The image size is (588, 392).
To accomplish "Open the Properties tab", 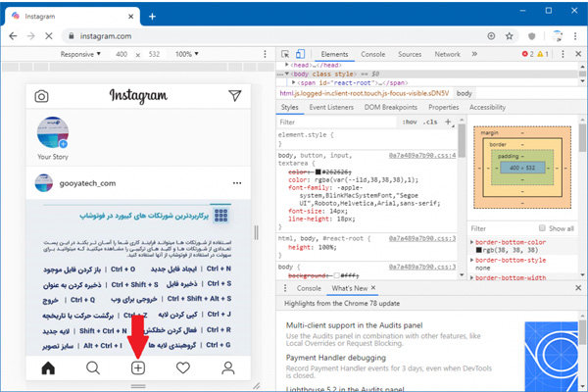I will click(444, 107).
